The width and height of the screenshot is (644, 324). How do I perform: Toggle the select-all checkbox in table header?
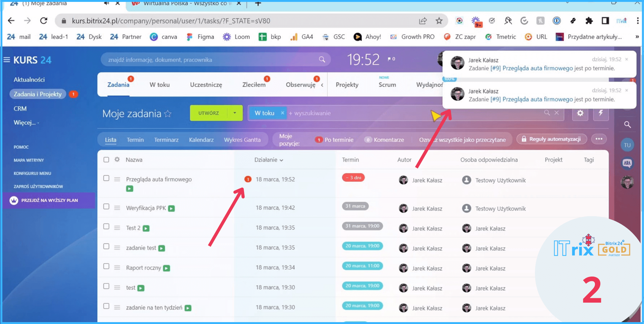(x=106, y=160)
